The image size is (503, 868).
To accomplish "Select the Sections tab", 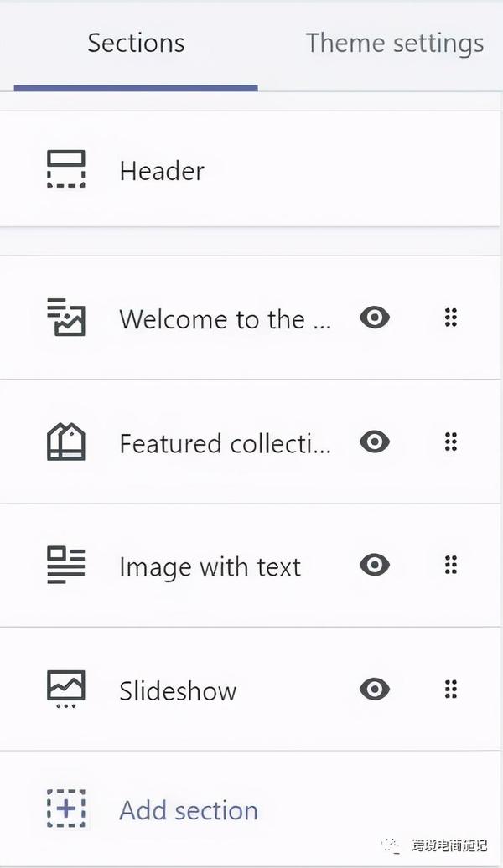I will point(136,44).
